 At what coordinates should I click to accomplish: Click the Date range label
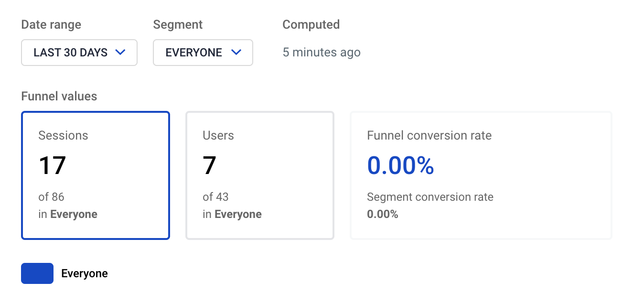[x=51, y=24]
